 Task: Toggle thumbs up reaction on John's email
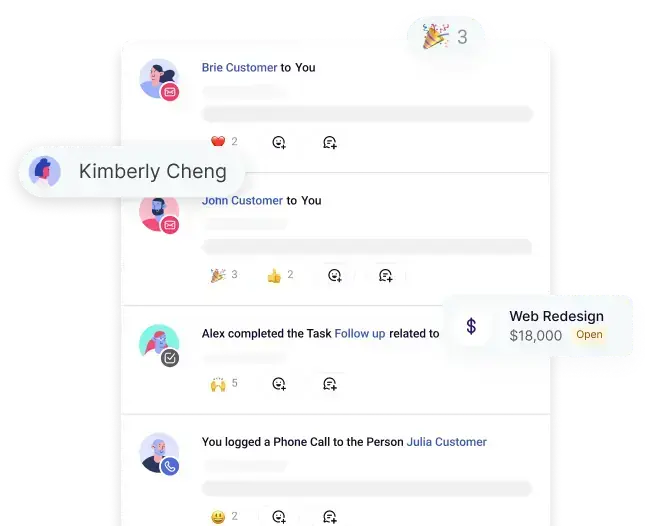pyautogui.click(x=280, y=275)
